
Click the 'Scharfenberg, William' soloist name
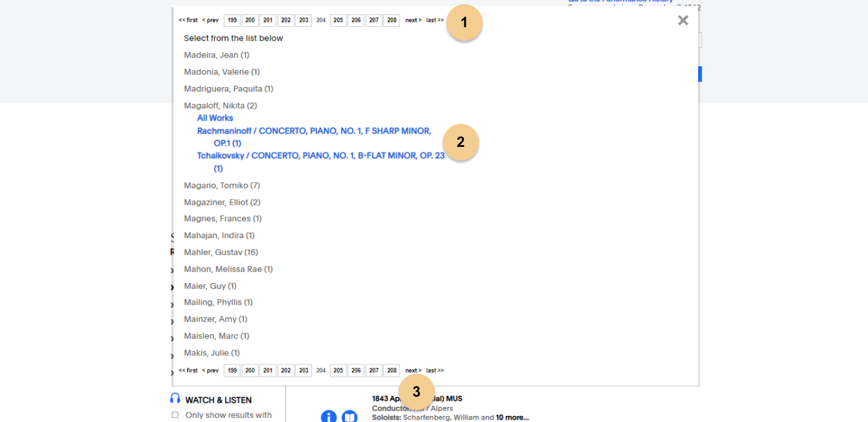[x=442, y=417]
